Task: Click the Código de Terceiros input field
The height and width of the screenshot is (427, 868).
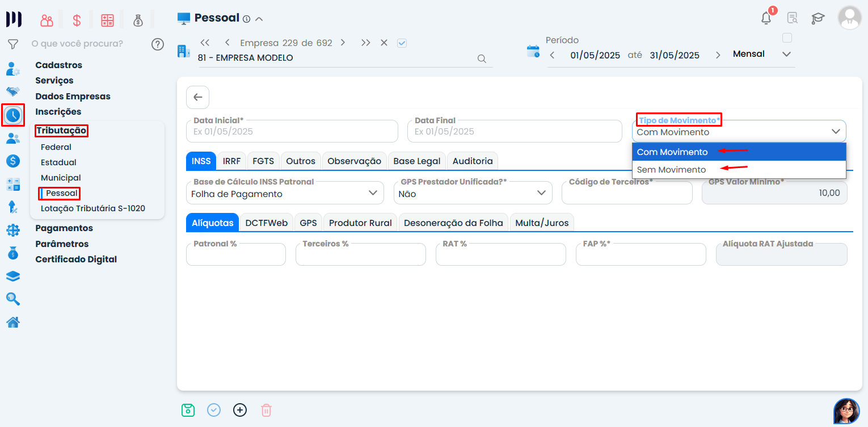Action: [x=626, y=194]
